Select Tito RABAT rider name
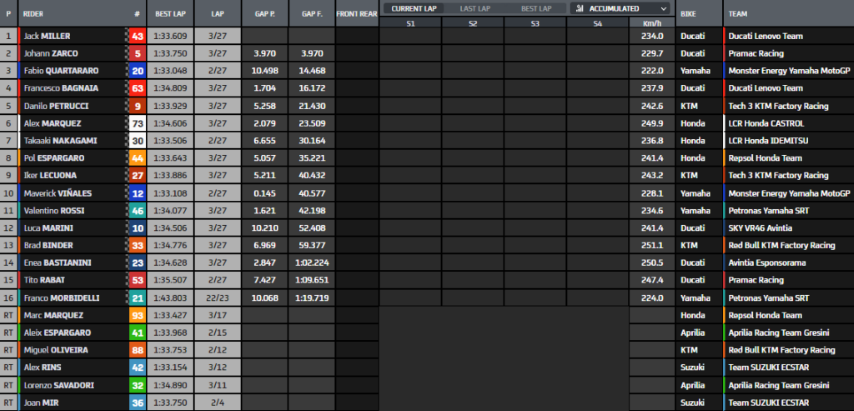This screenshot has width=854, height=411. [44, 280]
